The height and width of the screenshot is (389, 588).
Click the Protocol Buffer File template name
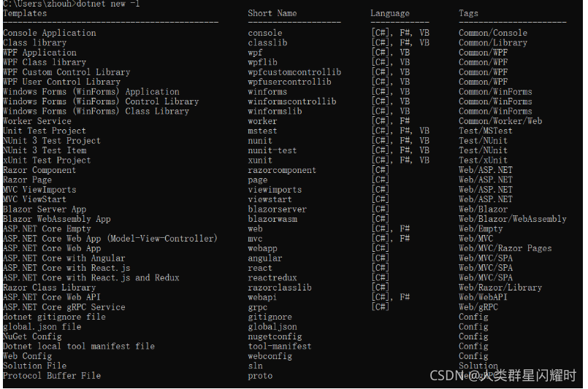click(x=51, y=376)
